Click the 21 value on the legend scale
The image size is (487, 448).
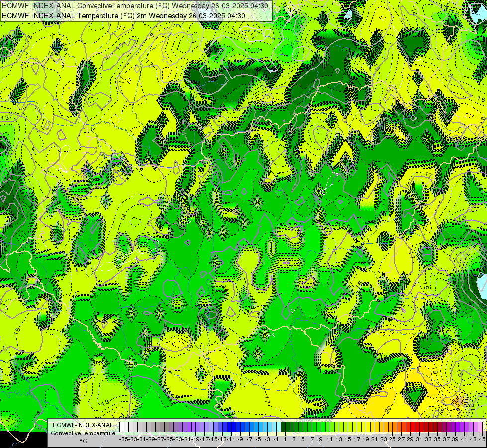(375, 439)
